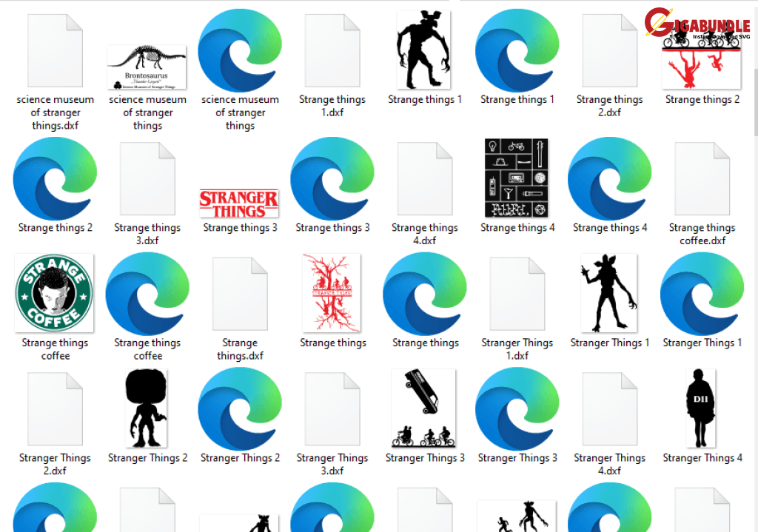The height and width of the screenshot is (532, 758).
Task: Click the blank file icon of Strange things 3.dxf
Action: pos(147,179)
